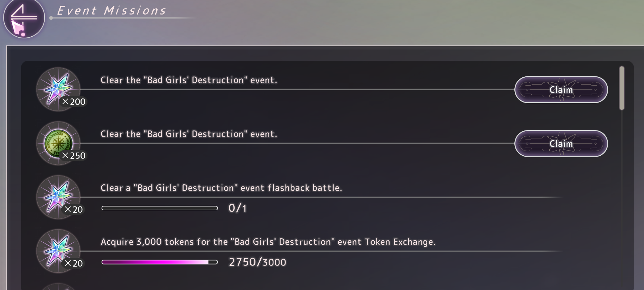Tap the ×250 quantity label

(x=74, y=156)
